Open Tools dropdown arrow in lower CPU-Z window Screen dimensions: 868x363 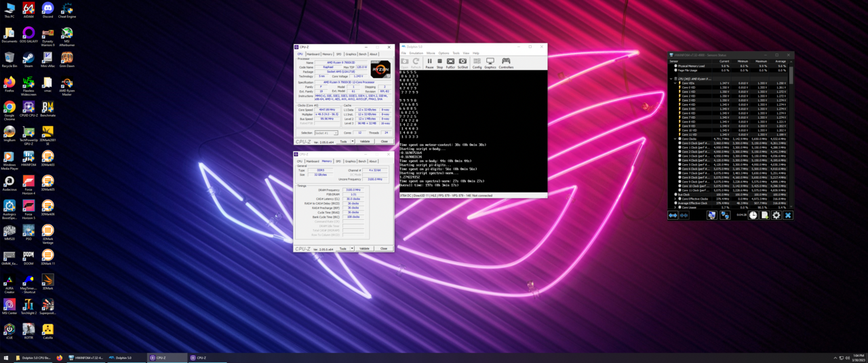click(x=352, y=248)
